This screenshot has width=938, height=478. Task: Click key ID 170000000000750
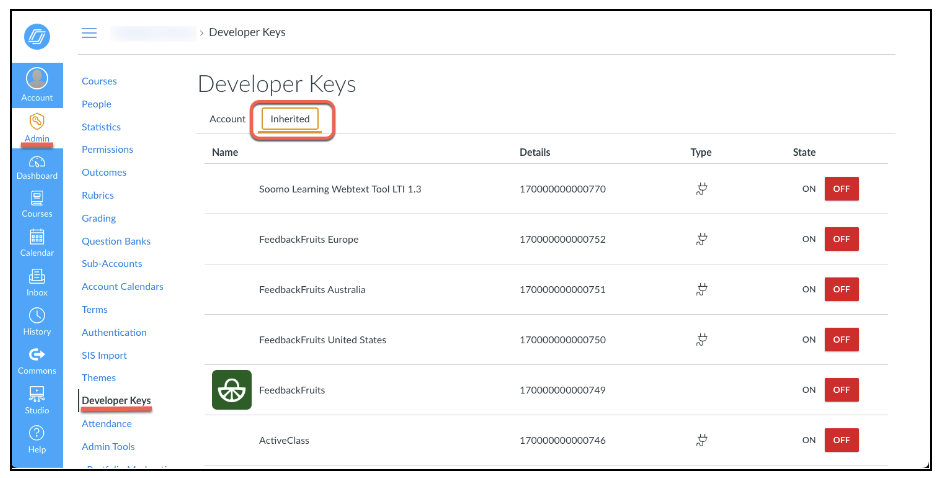point(562,340)
